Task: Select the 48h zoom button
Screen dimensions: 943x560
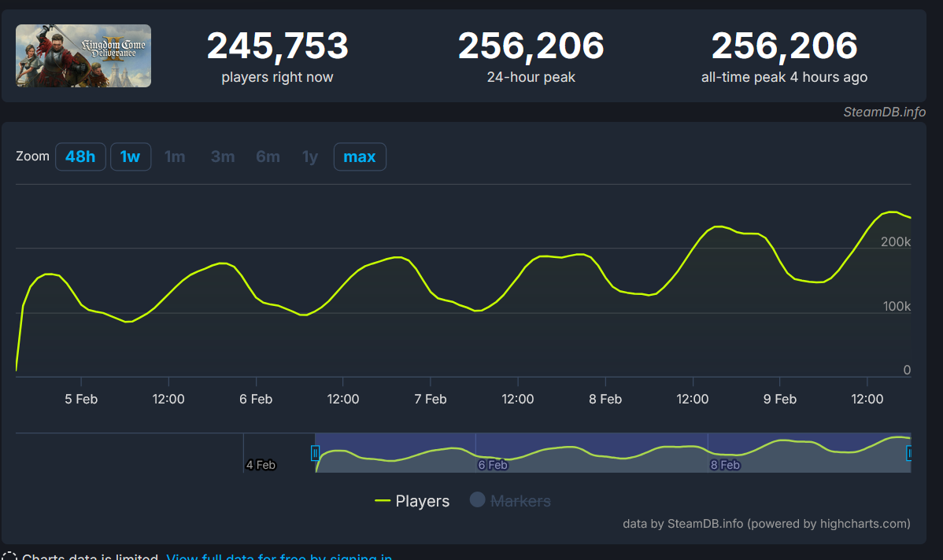Action: click(80, 157)
